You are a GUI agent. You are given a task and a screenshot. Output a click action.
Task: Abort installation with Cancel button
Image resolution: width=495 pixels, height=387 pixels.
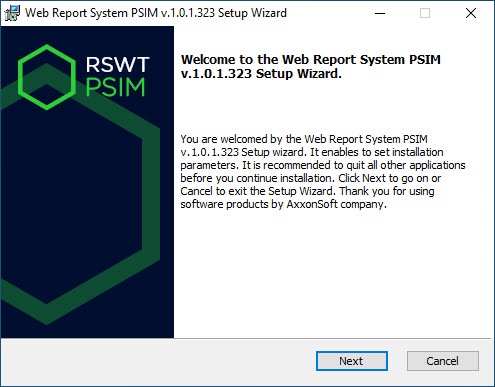coord(443,361)
